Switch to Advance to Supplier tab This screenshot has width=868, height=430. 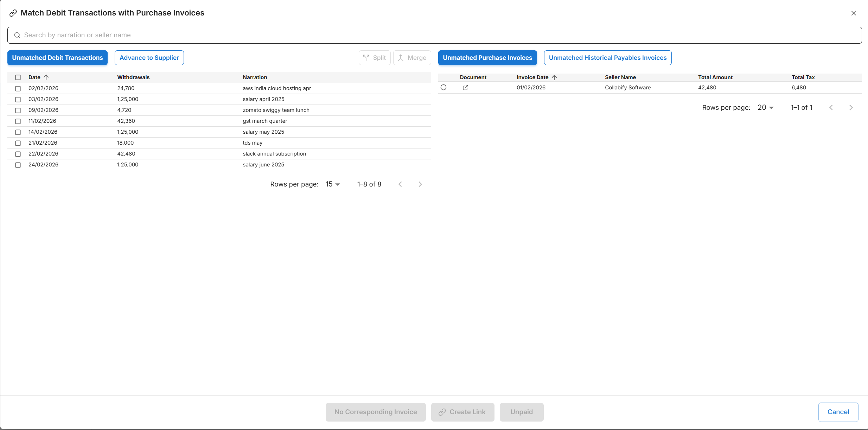(149, 58)
